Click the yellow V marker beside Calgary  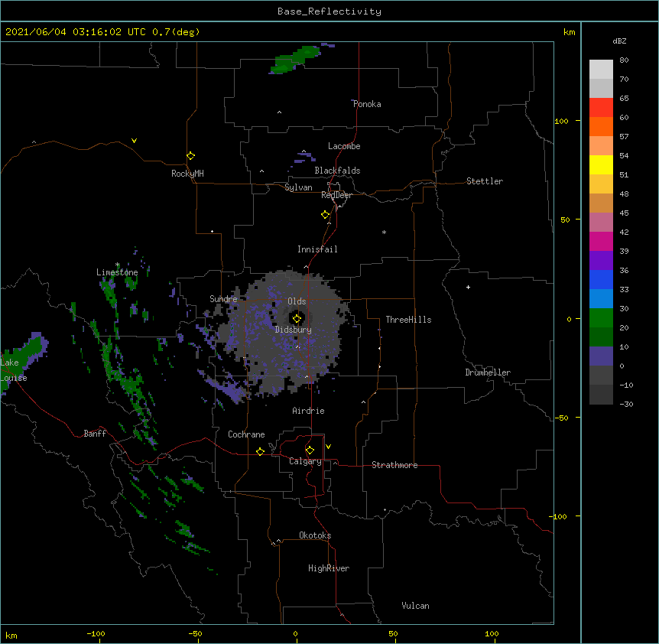(328, 447)
